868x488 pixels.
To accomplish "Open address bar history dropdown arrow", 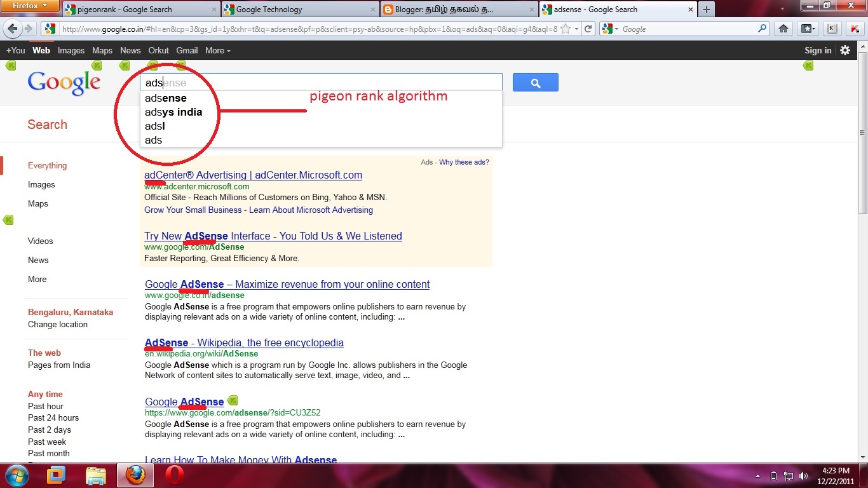I will 576,29.
